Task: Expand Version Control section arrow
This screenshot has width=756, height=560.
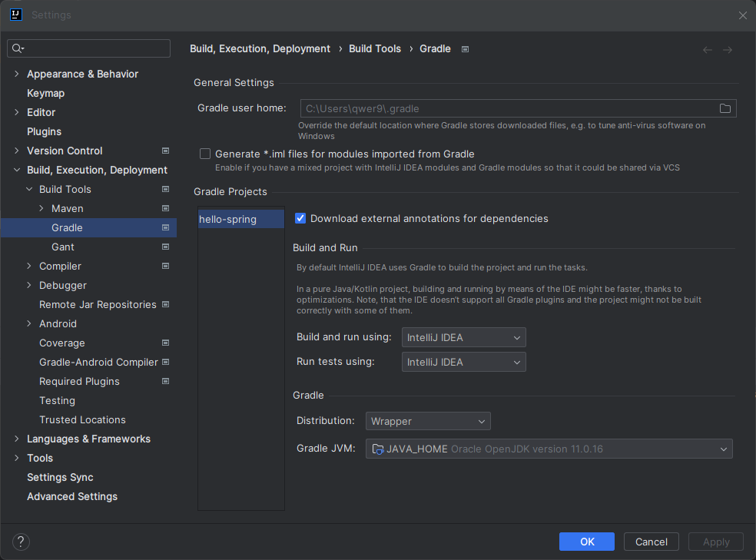Action: tap(17, 151)
